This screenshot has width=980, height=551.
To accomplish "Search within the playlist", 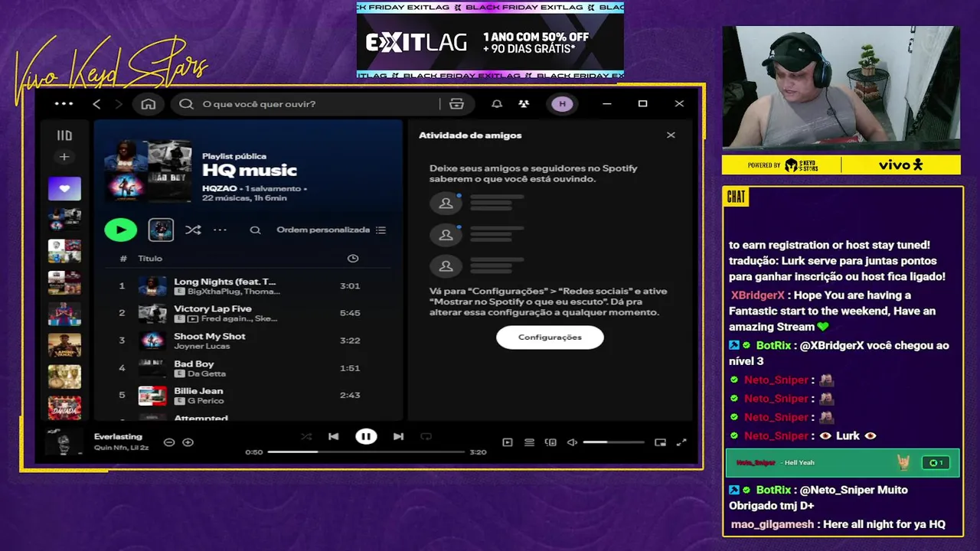I will pos(256,230).
